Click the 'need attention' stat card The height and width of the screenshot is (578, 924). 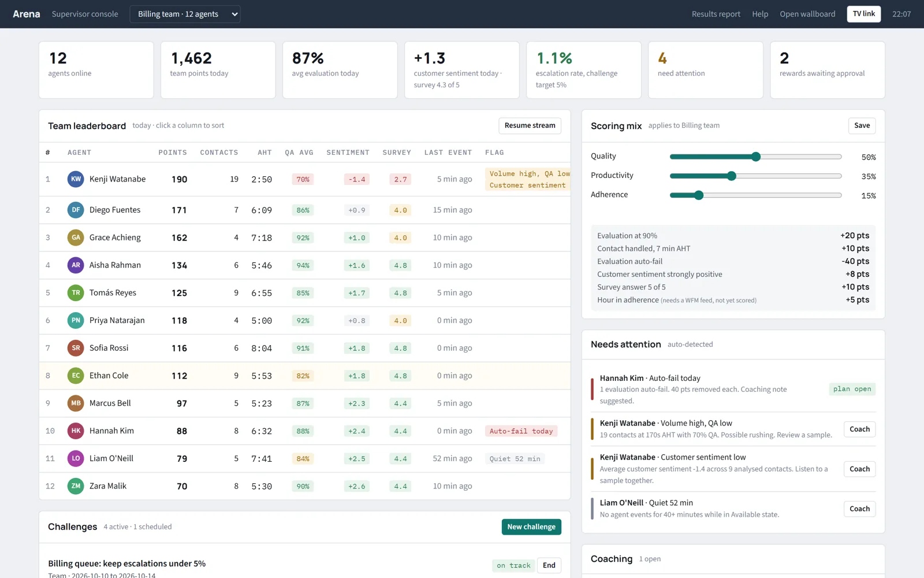pyautogui.click(x=705, y=70)
